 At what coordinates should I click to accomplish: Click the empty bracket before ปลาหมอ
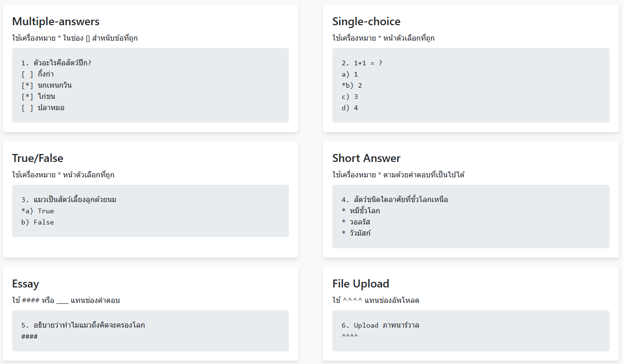coord(27,108)
